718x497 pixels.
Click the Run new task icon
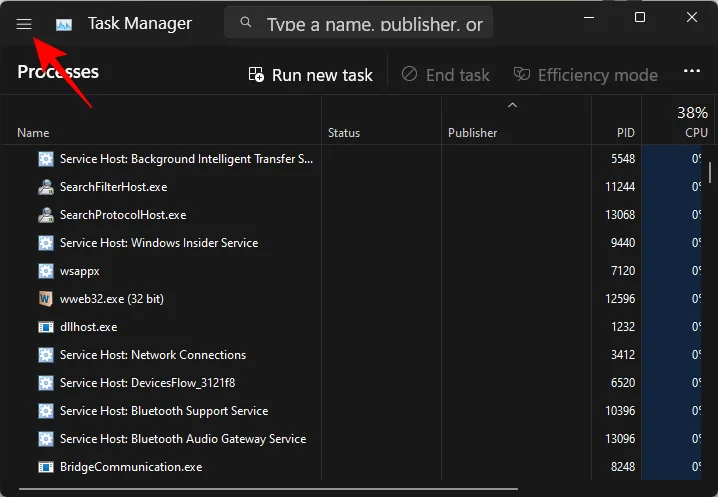[256, 74]
